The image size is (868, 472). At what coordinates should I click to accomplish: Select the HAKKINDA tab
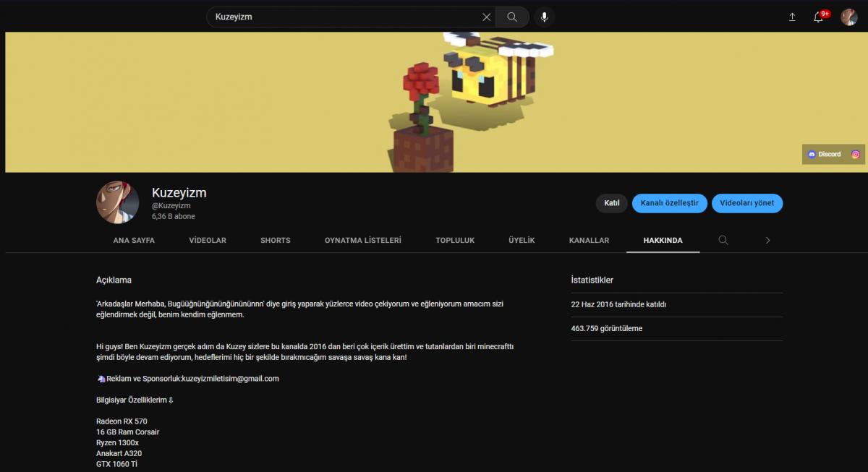pyautogui.click(x=663, y=240)
